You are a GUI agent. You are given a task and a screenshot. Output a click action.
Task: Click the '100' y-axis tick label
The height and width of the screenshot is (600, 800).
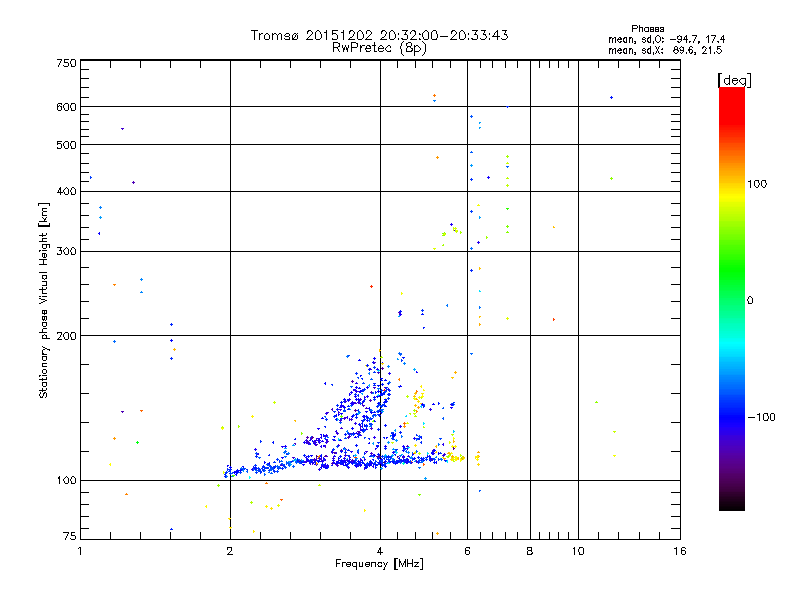pos(66,481)
